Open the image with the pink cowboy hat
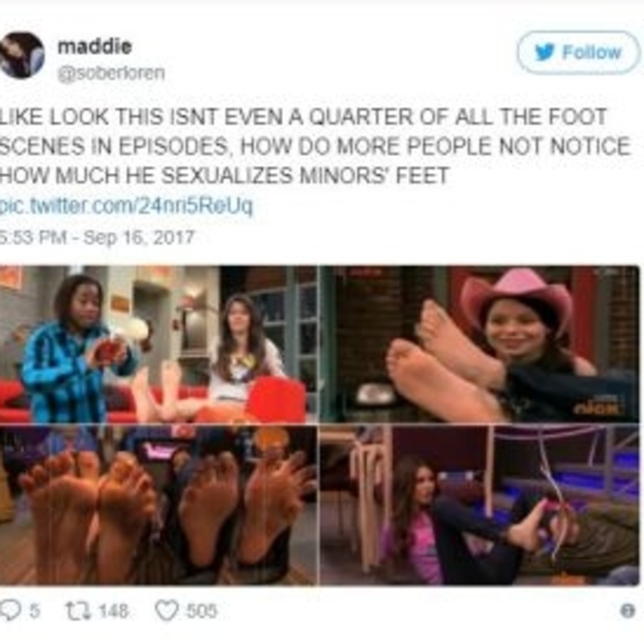The width and height of the screenshot is (644, 644). 479,344
